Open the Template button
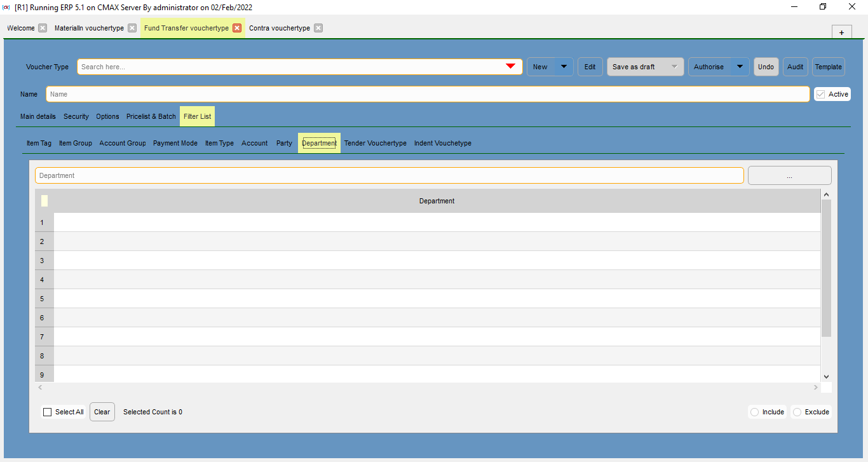This screenshot has height=462, width=868. click(x=829, y=67)
